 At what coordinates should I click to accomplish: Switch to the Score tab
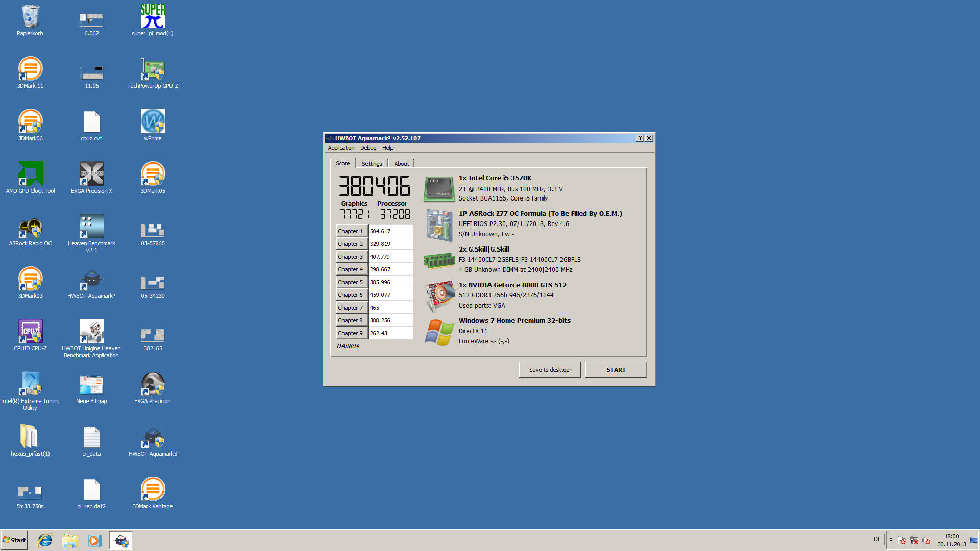pyautogui.click(x=343, y=163)
